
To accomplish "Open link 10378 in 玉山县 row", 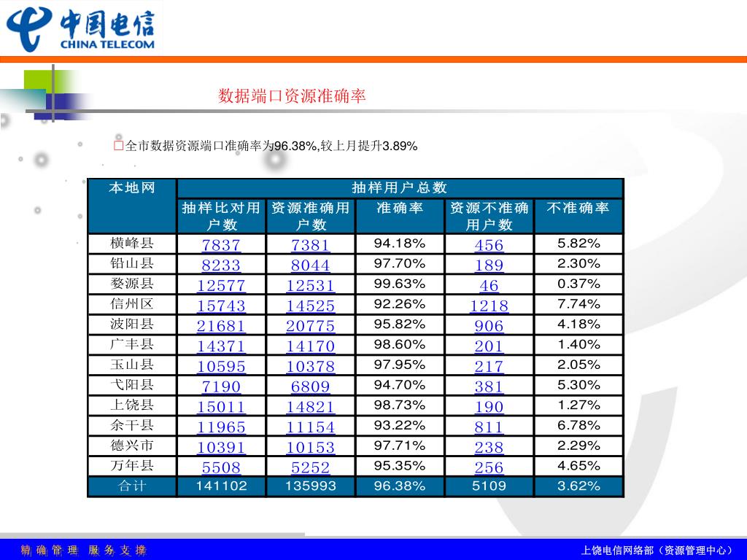I will 310,366.
